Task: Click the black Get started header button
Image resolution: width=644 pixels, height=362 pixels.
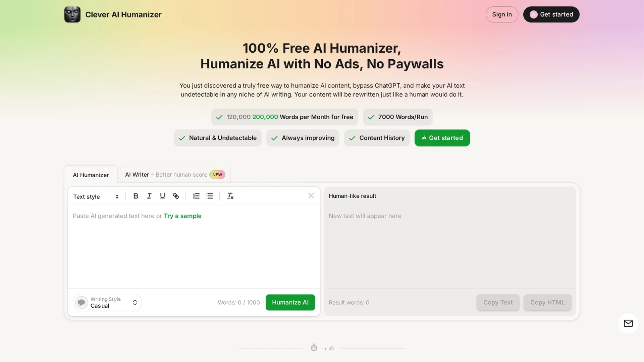Action: tap(551, 14)
